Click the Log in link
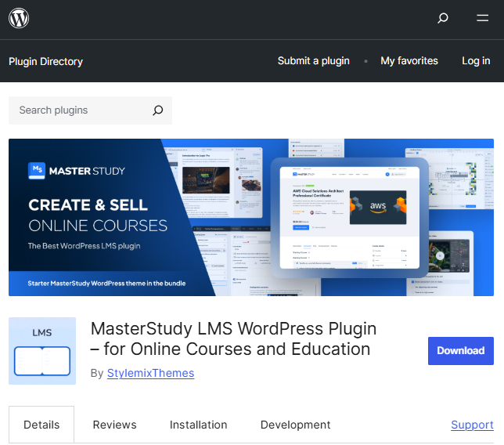Screen dimensions: 504x445 476,61
